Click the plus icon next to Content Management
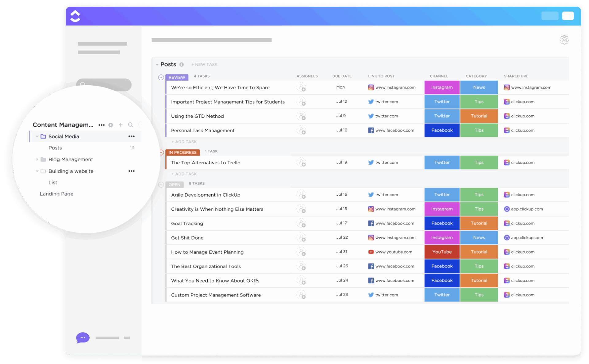This screenshot has width=589, height=364. click(121, 125)
